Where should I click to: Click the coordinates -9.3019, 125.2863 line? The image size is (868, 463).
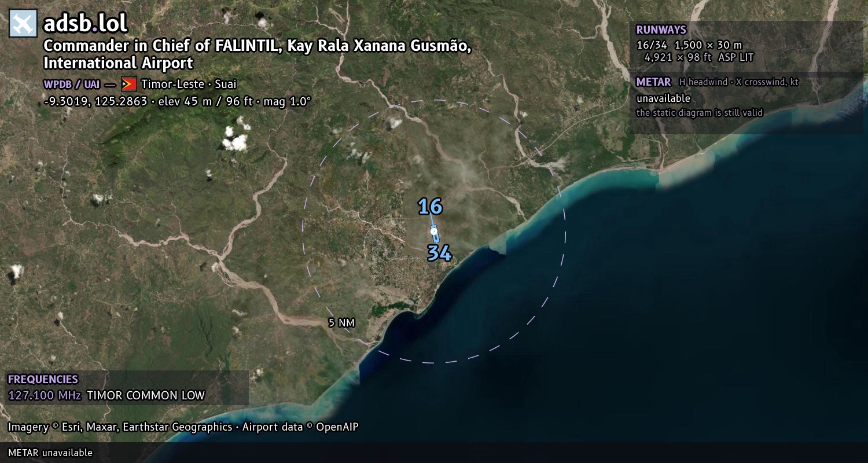pos(177,101)
